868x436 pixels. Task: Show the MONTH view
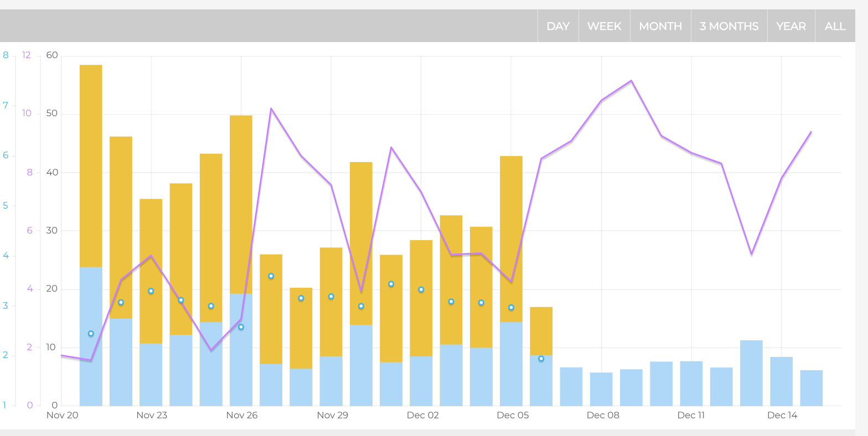tap(660, 26)
